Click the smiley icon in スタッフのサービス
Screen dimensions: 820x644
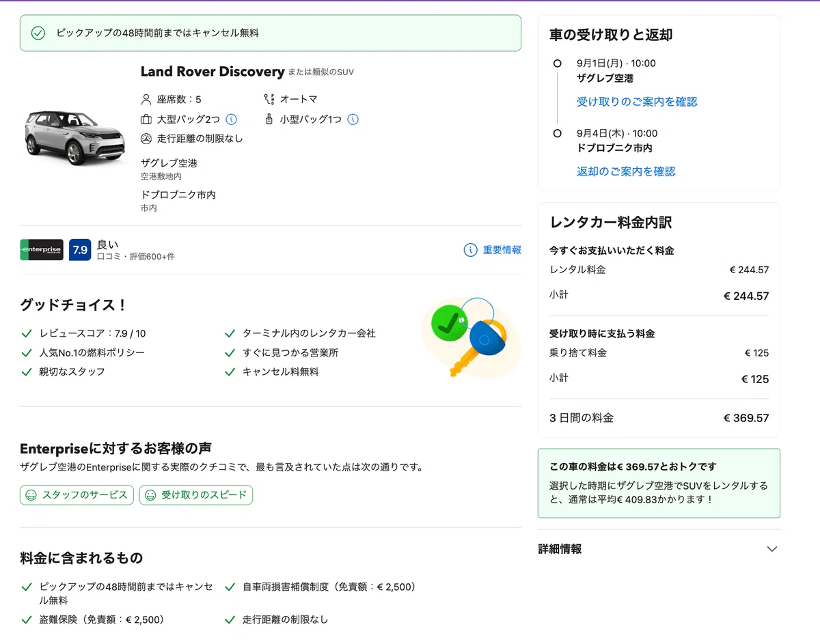pyautogui.click(x=31, y=495)
